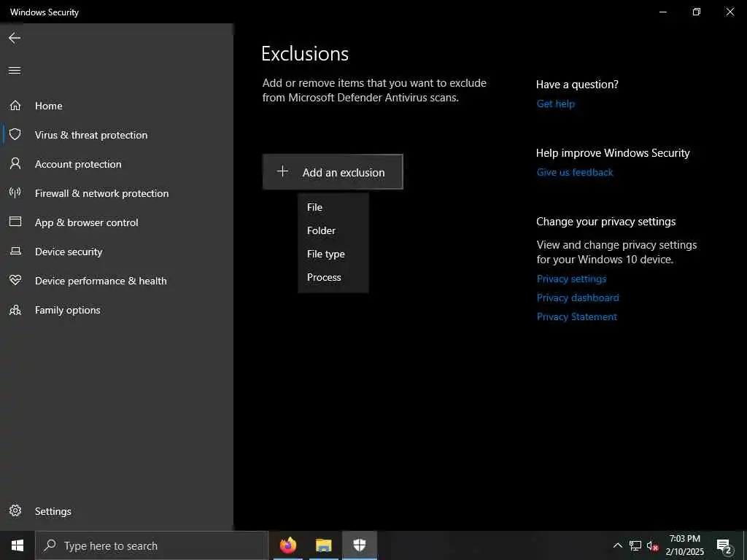The height and width of the screenshot is (560, 747).
Task: Open Family options label
Action: (x=68, y=310)
